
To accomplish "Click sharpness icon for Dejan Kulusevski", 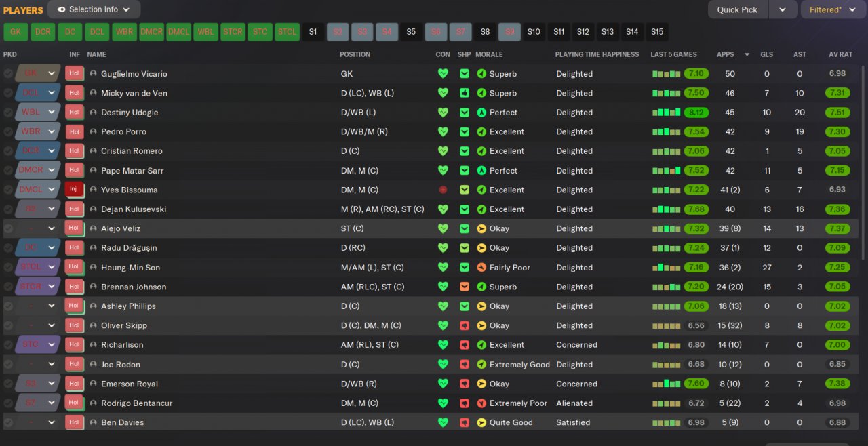I will click(x=464, y=209).
